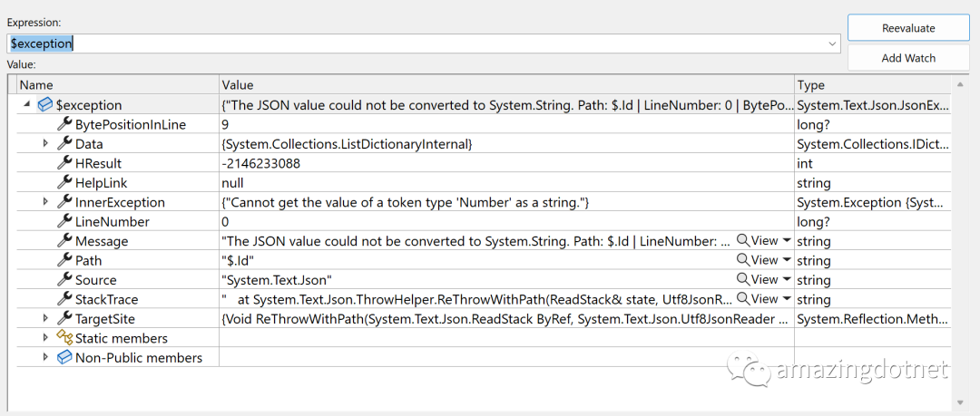
Task: Click the Reevaluate button
Action: click(908, 28)
